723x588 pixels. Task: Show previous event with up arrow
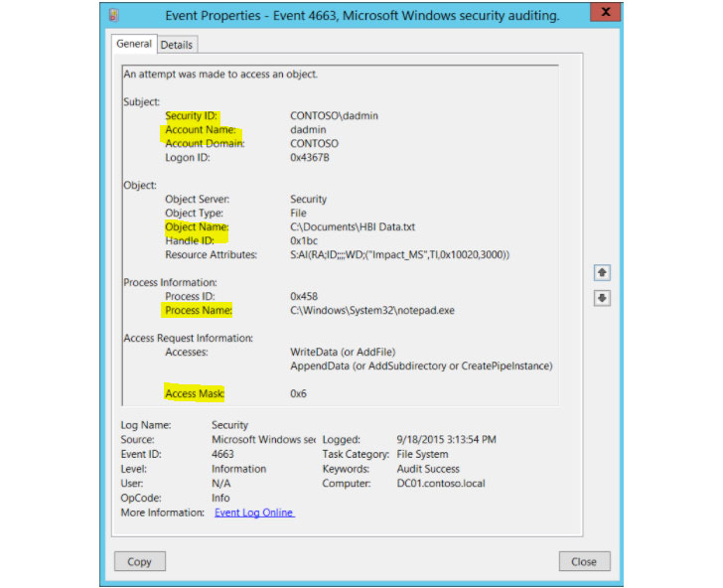click(x=602, y=272)
